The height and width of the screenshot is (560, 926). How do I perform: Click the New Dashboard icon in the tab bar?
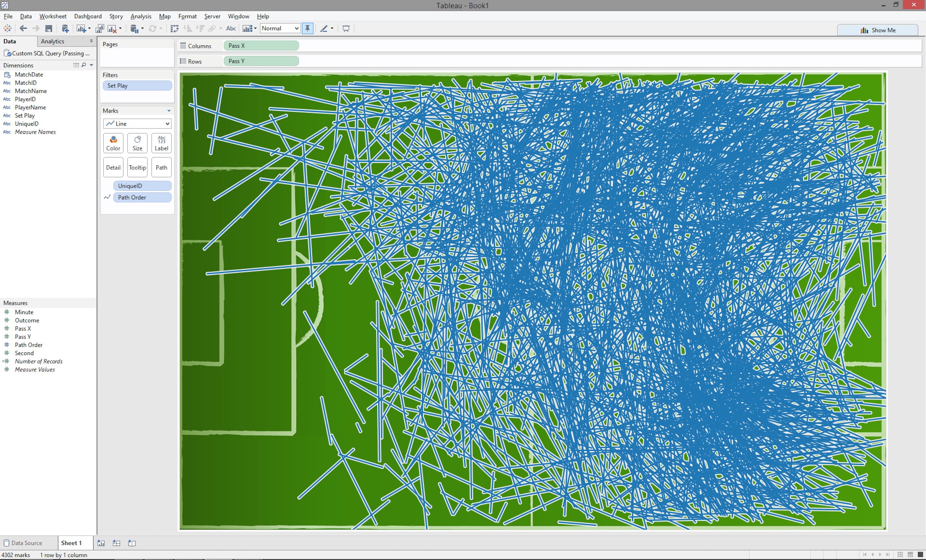[x=117, y=543]
